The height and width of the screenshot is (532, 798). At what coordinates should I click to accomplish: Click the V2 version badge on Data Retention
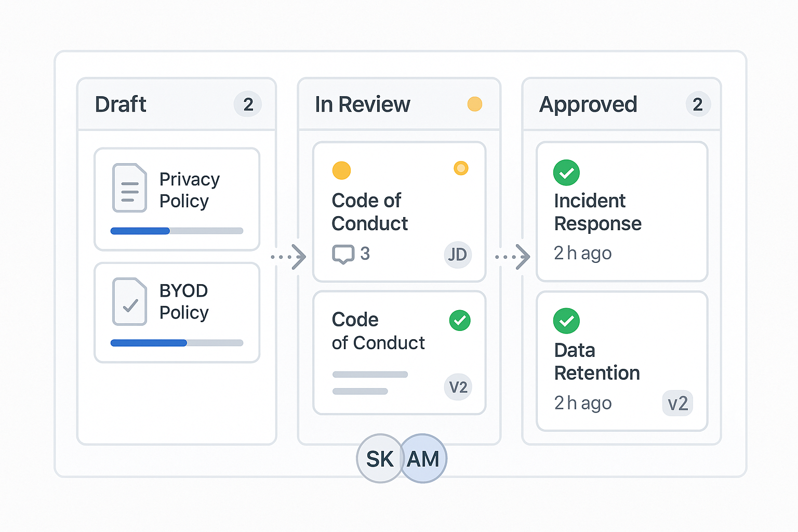coord(677,403)
